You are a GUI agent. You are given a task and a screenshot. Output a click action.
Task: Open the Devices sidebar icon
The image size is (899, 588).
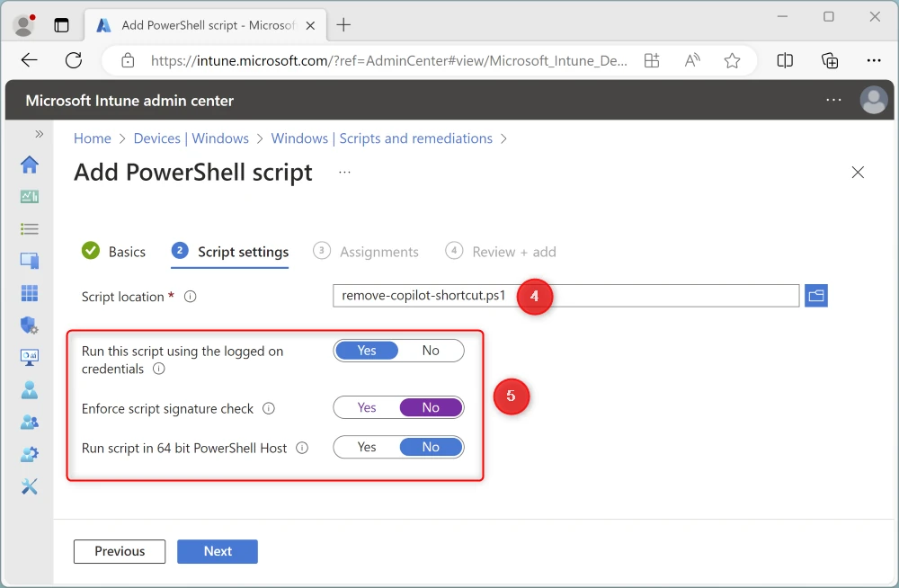(x=30, y=261)
